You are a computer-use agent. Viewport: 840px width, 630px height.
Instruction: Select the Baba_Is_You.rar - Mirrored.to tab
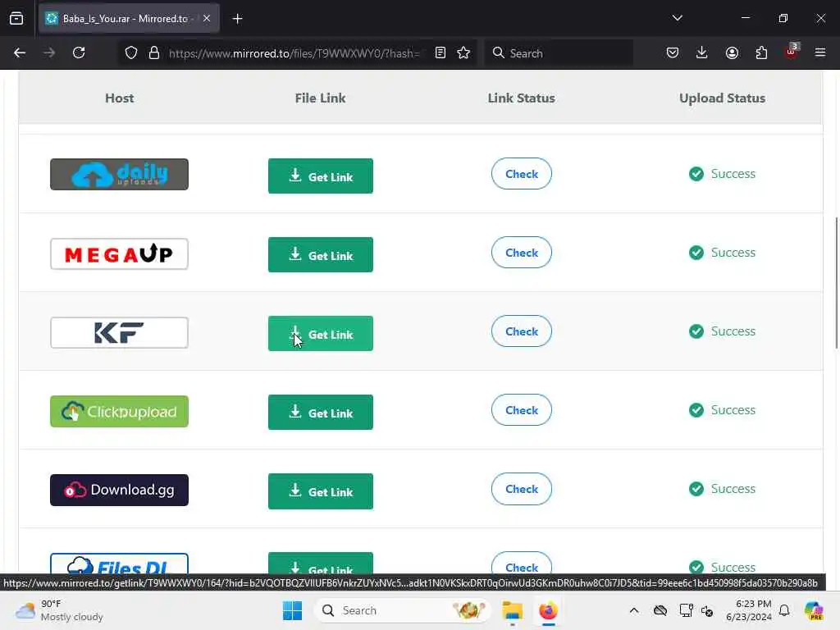[129, 19]
